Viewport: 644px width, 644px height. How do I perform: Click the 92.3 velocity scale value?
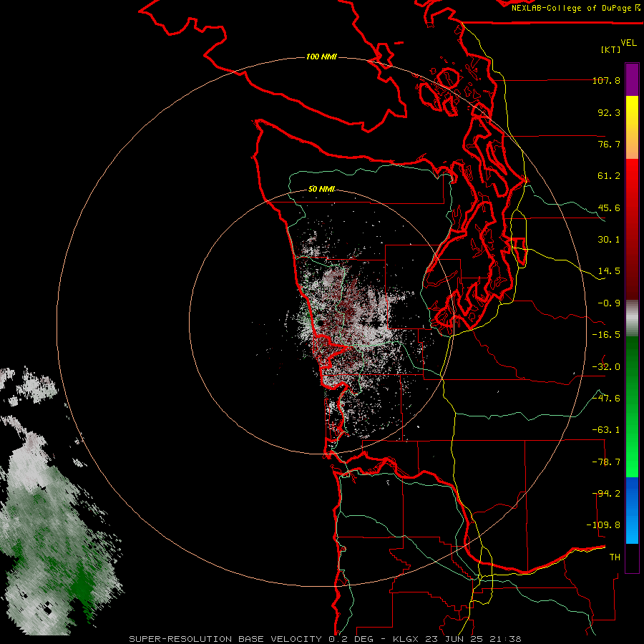[x=609, y=112]
